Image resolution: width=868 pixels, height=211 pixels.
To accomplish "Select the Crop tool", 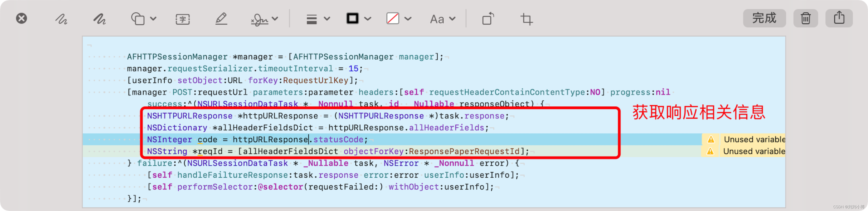I will click(526, 19).
